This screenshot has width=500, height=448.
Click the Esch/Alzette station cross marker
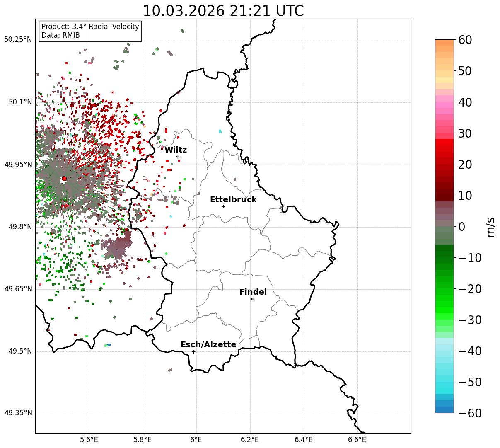193,351
